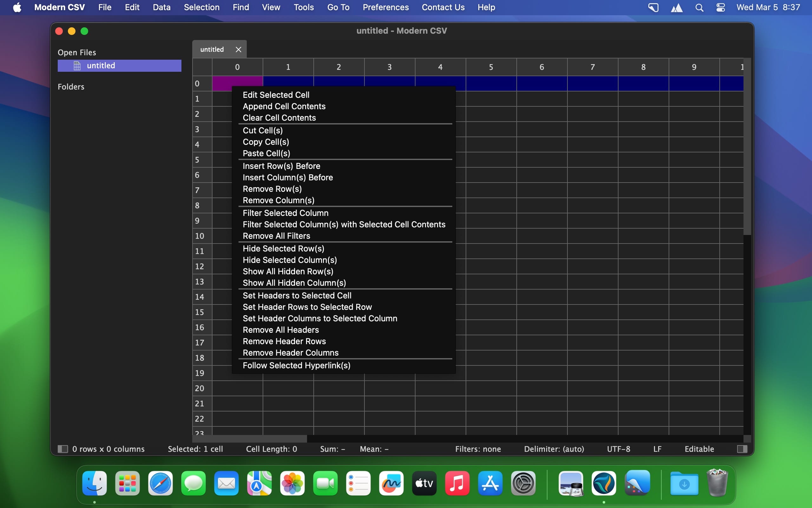This screenshot has height=508, width=812.
Task: Open App Store from the dock
Action: [491, 484]
